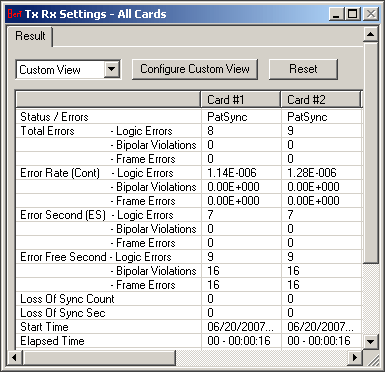
Task: Click the Bert application icon in title bar
Action: coord(14,14)
